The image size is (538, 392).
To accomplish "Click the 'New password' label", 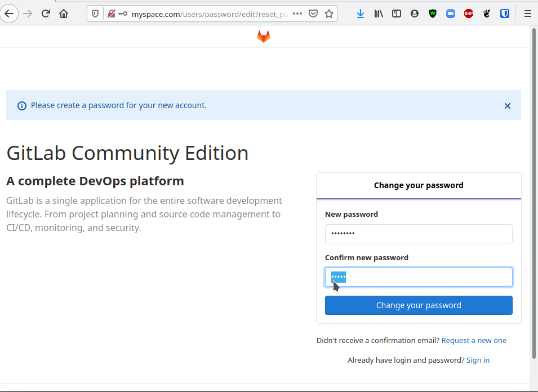I will pyautogui.click(x=352, y=215).
